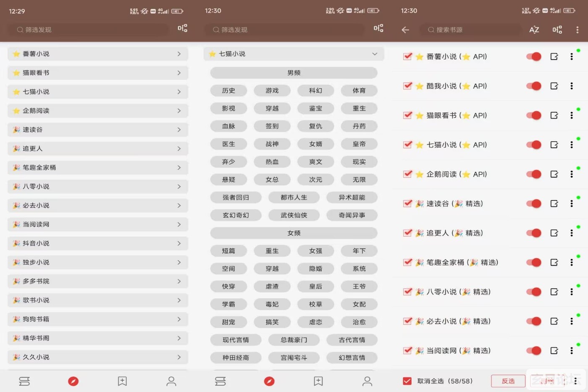
Task: Disable the 七猫小说 (API) switch
Action: pyautogui.click(x=534, y=145)
